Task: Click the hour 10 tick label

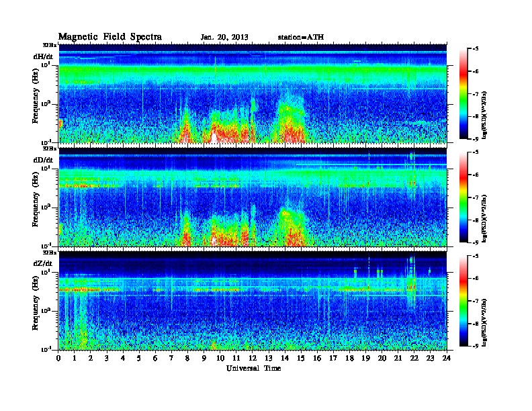Action: pyautogui.click(x=220, y=359)
